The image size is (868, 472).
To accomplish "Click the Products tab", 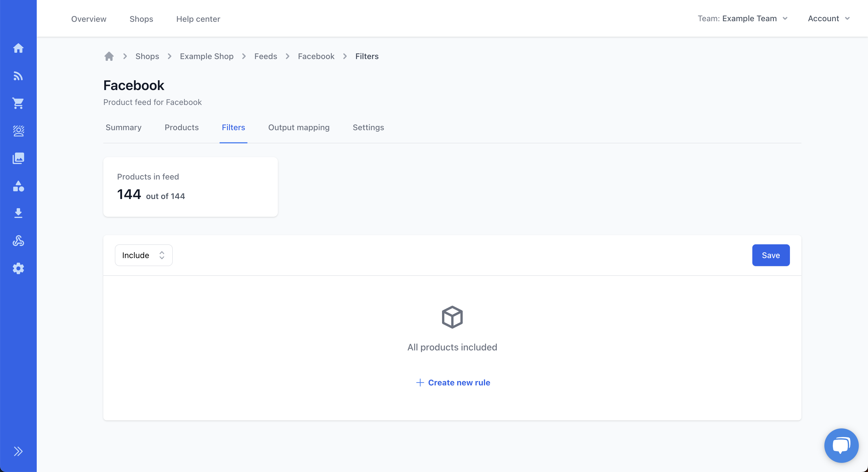I will 181,127.
